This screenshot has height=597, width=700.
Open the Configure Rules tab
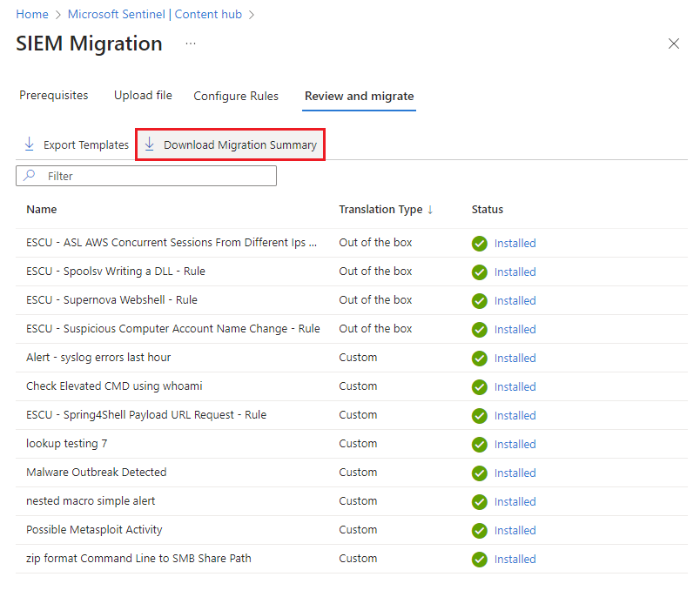click(x=236, y=96)
